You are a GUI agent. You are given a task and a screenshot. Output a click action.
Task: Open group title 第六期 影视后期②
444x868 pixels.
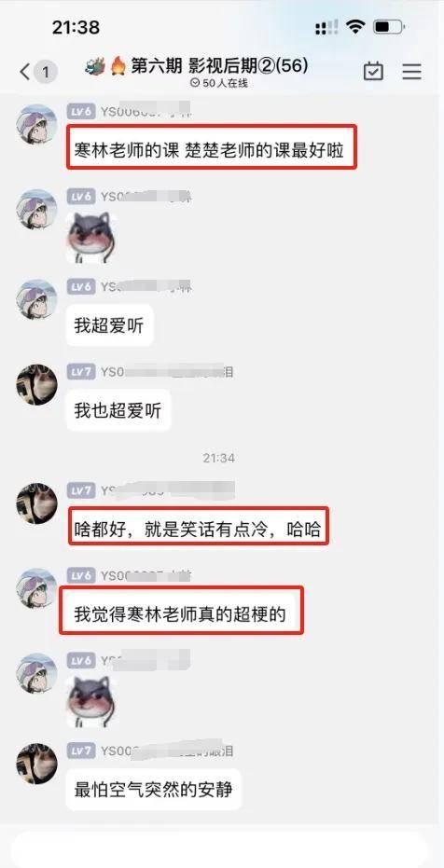tap(197, 67)
